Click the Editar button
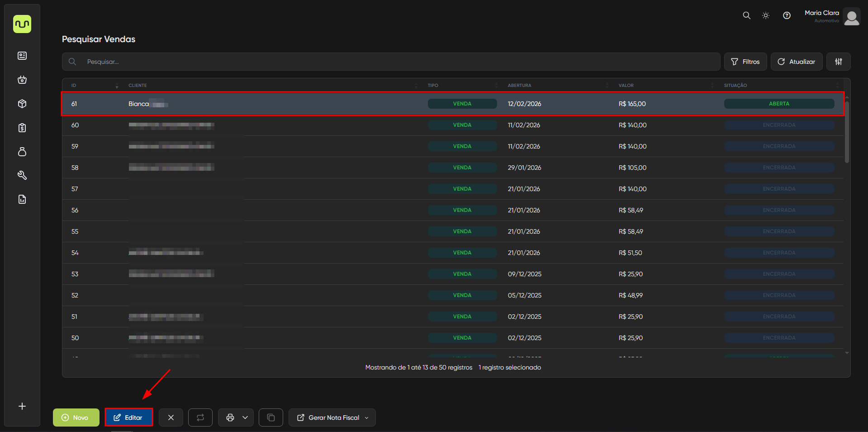The image size is (868, 432). coord(129,418)
